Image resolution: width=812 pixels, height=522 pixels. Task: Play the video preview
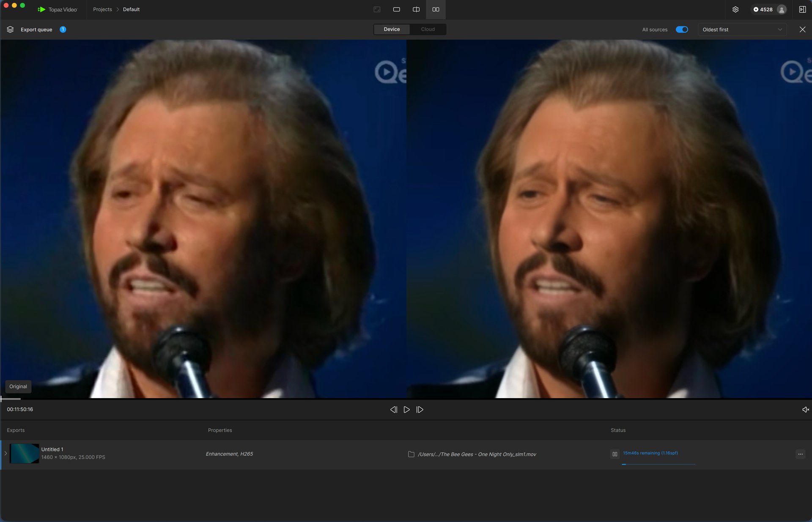point(406,410)
